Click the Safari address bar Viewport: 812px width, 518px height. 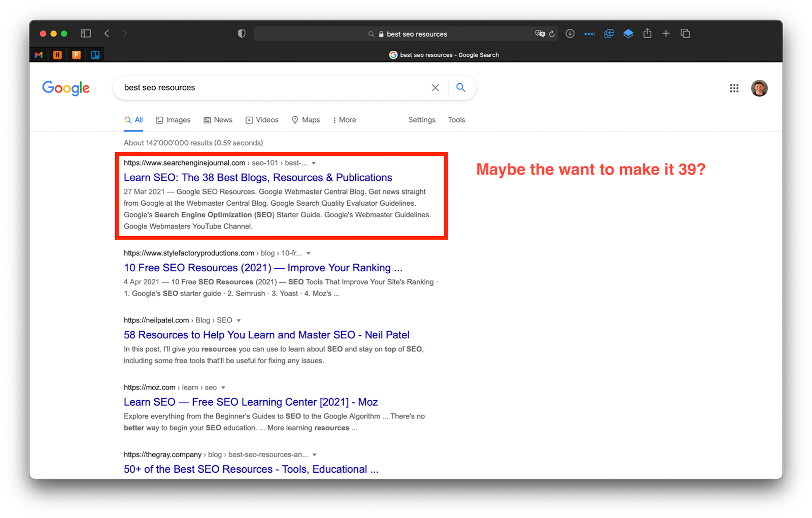405,34
